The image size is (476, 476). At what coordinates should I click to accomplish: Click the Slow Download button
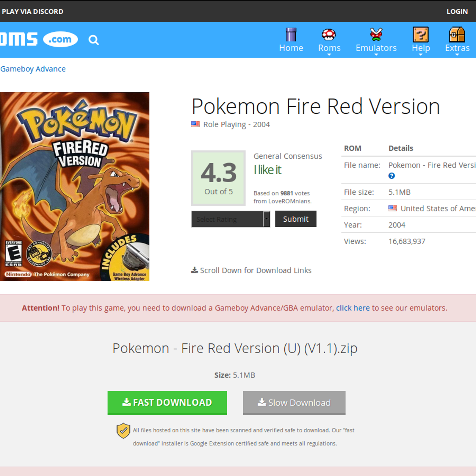pyautogui.click(x=294, y=403)
